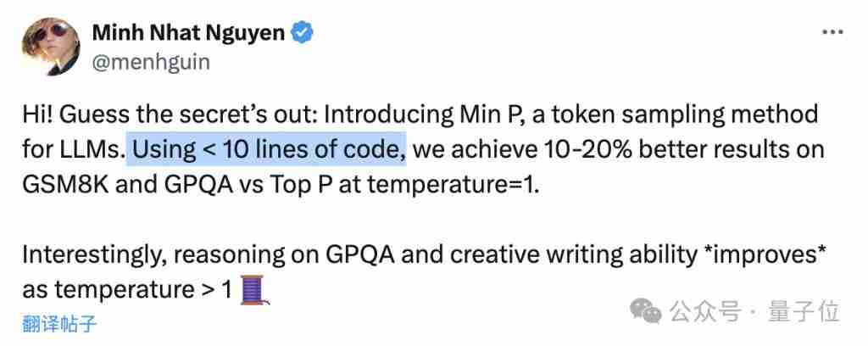Screen dimensions: 868x346
Task: Click the WeChat logo icon in watermark
Action: pos(645,312)
